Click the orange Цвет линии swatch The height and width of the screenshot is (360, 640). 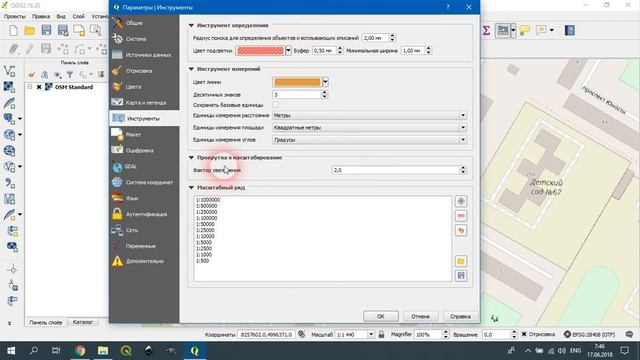pyautogui.click(x=297, y=82)
